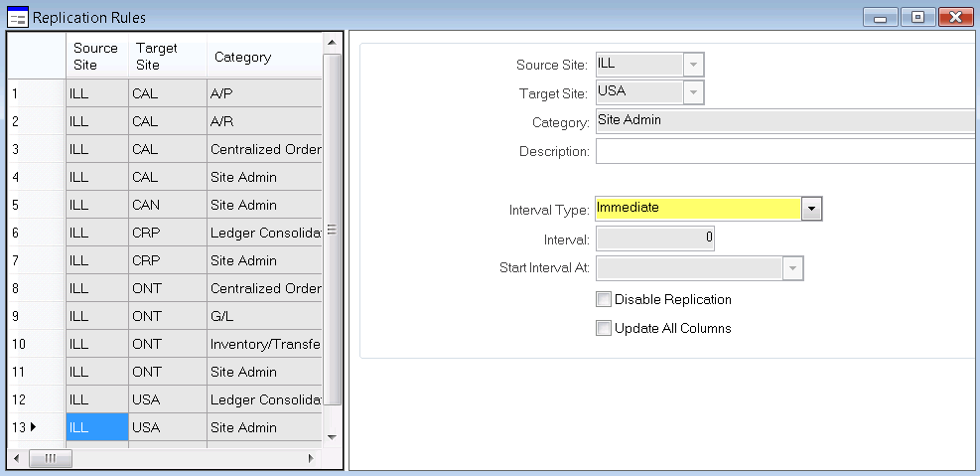The image size is (980, 476).
Task: Click the horizontal scrollbar right arrow
Action: [311, 458]
